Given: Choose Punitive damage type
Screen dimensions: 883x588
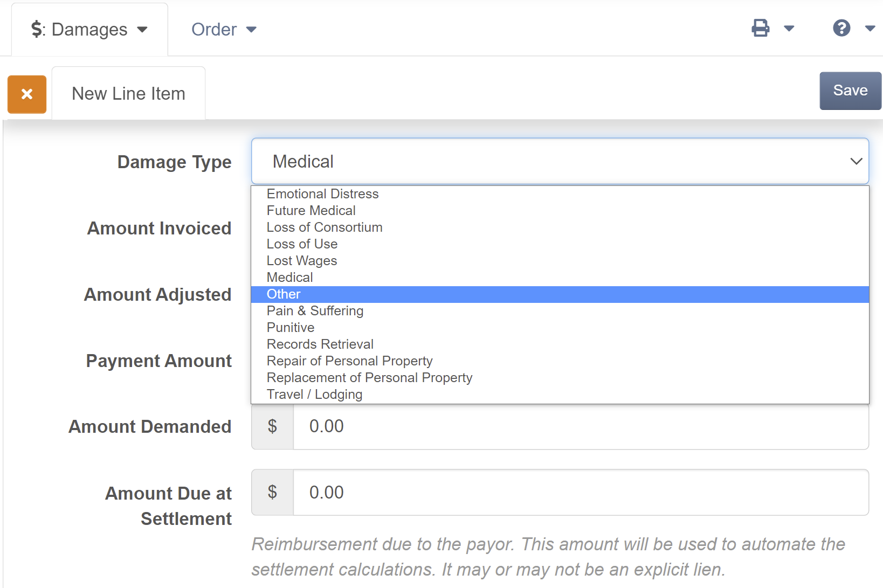Looking at the screenshot, I should pyautogui.click(x=560, y=328).
